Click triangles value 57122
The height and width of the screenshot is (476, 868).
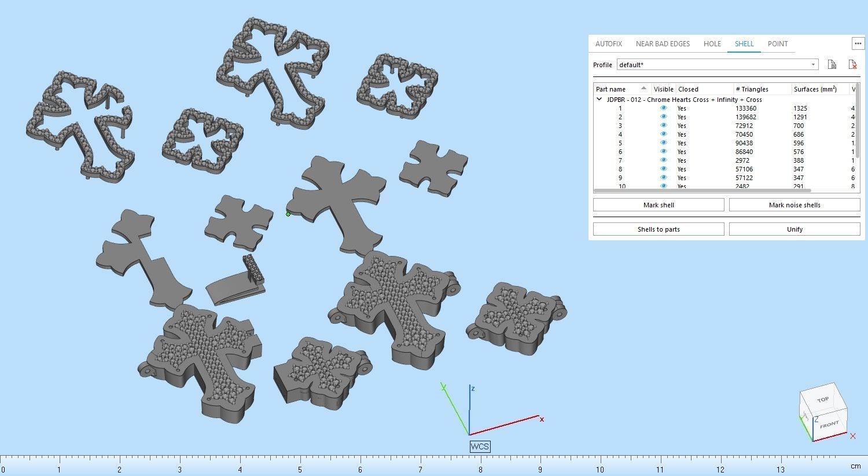click(x=744, y=178)
